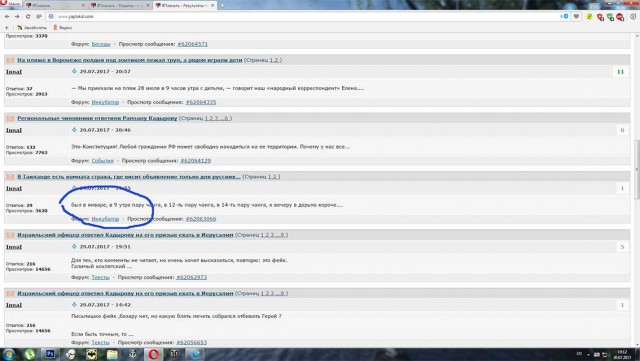Screen dimensions: 640x361
Task: Open the Voronezh beach thread title
Action: (130, 60)
